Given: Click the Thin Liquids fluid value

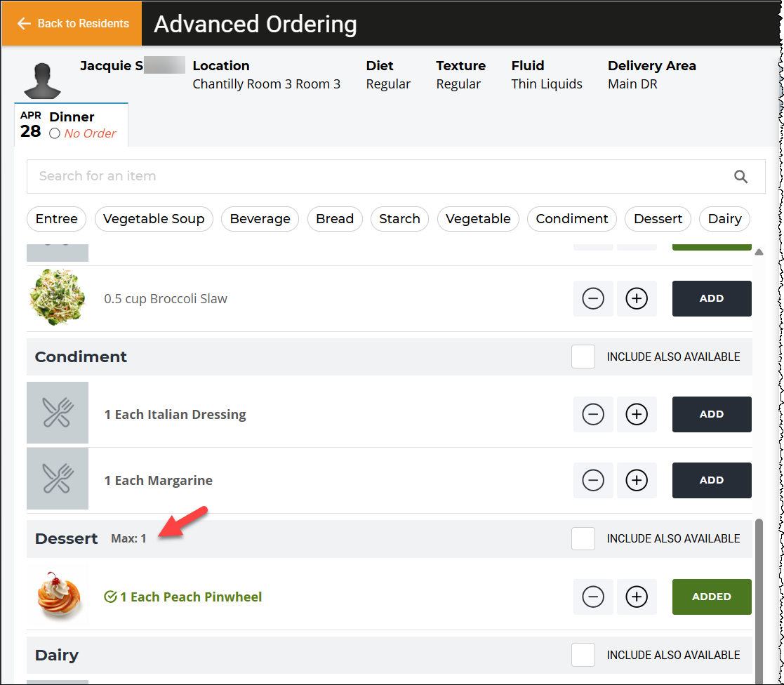Looking at the screenshot, I should 547,84.
